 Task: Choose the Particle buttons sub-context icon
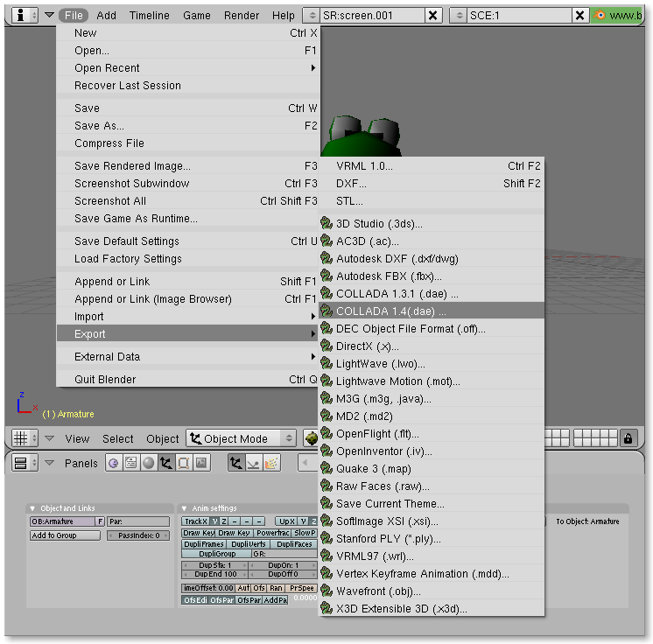pos(271,463)
